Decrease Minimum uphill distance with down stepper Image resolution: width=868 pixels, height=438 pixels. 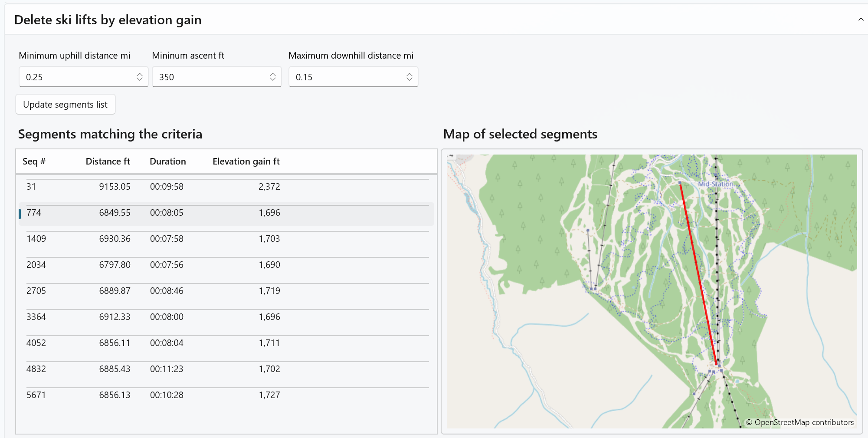click(x=140, y=80)
